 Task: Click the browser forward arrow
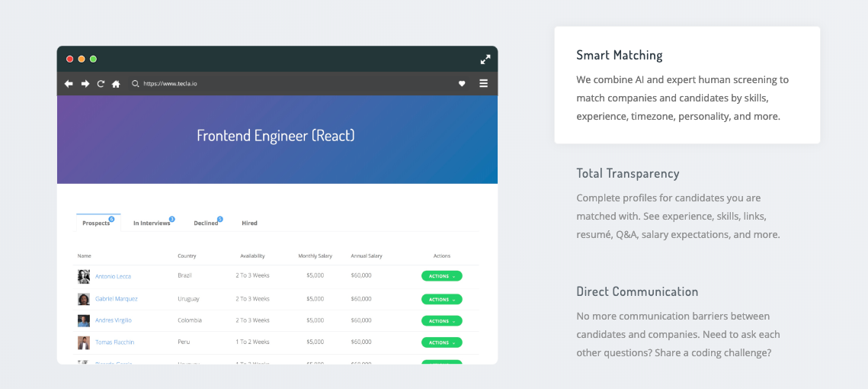pos(85,84)
